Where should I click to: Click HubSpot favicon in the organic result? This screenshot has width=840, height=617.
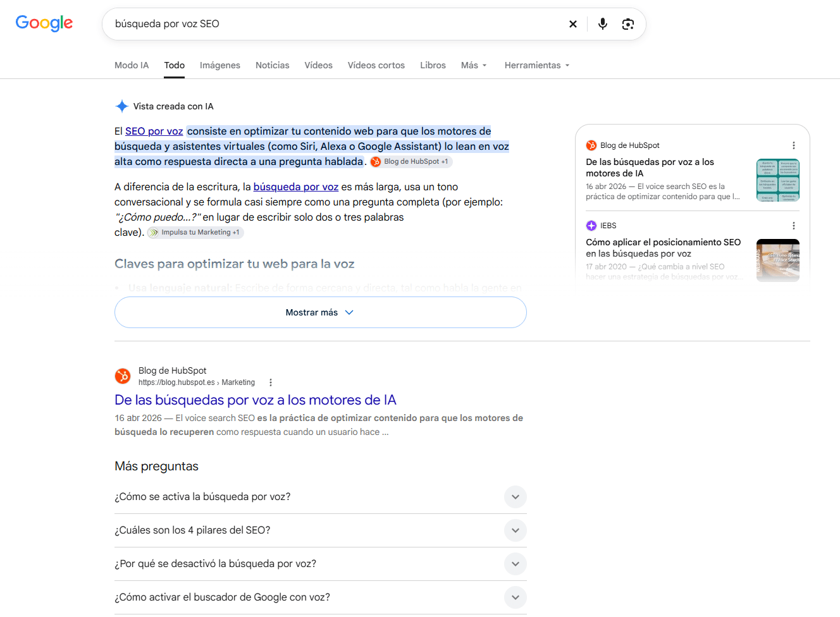coord(123,376)
